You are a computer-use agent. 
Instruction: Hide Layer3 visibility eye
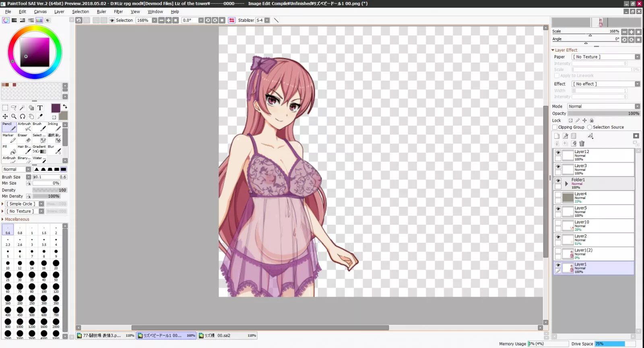click(558, 167)
